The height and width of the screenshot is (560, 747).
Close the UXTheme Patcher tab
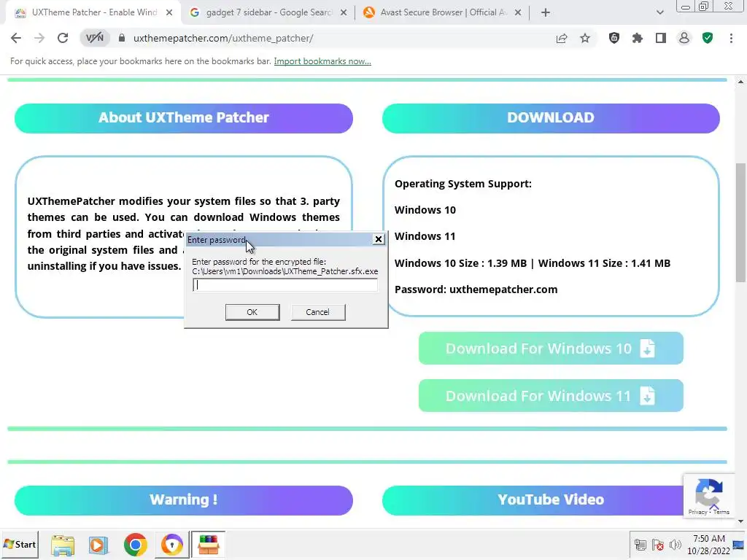169,13
